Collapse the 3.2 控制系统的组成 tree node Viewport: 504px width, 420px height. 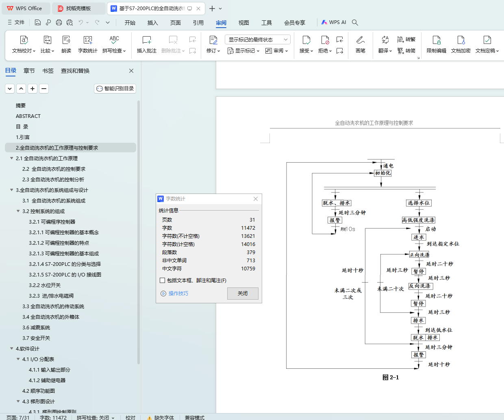18,211
